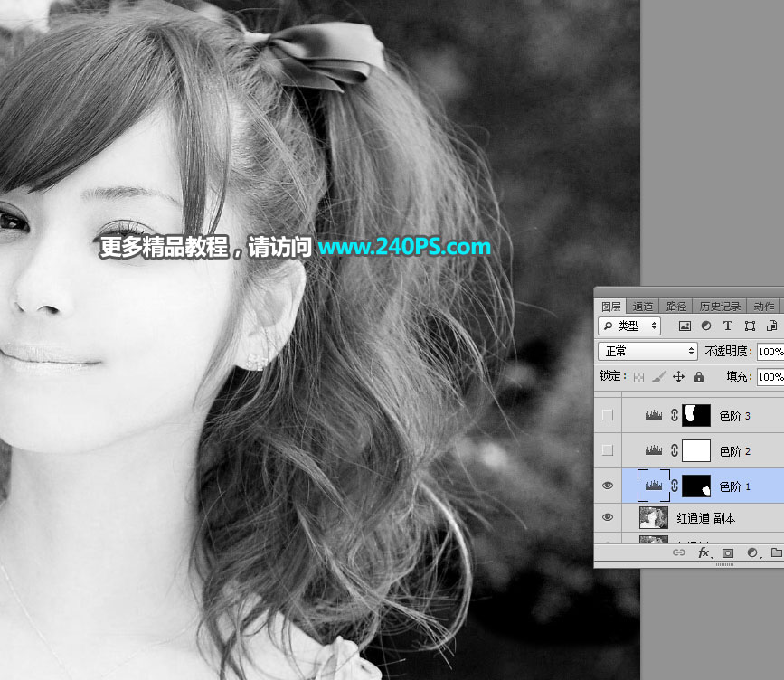This screenshot has height=680, width=784.
Task: Click the 色阶 3 levels adjustment icon
Action: [x=654, y=415]
